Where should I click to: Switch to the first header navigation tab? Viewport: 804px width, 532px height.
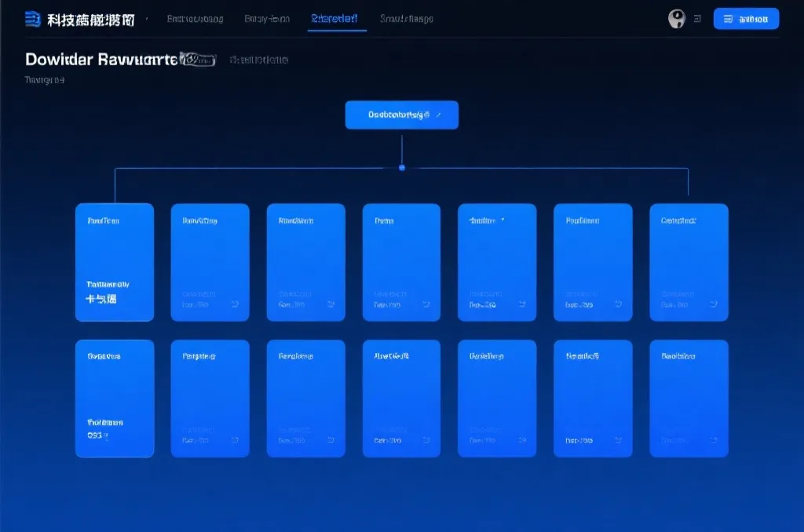195,19
